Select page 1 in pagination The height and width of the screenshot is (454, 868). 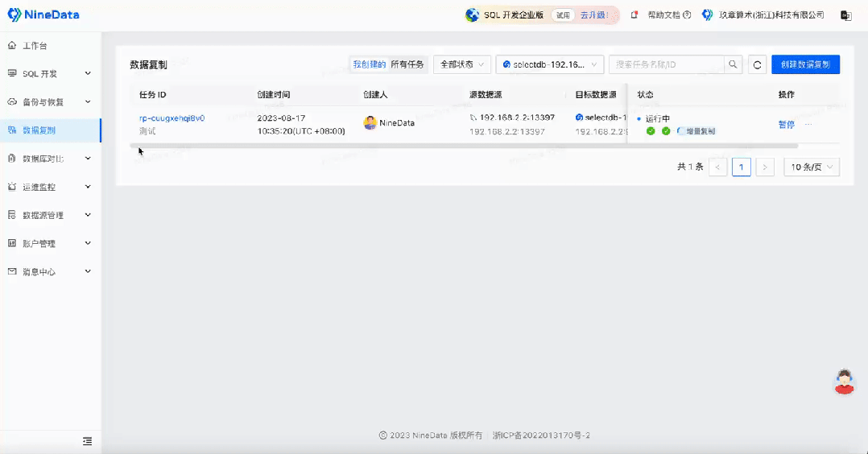click(x=742, y=167)
